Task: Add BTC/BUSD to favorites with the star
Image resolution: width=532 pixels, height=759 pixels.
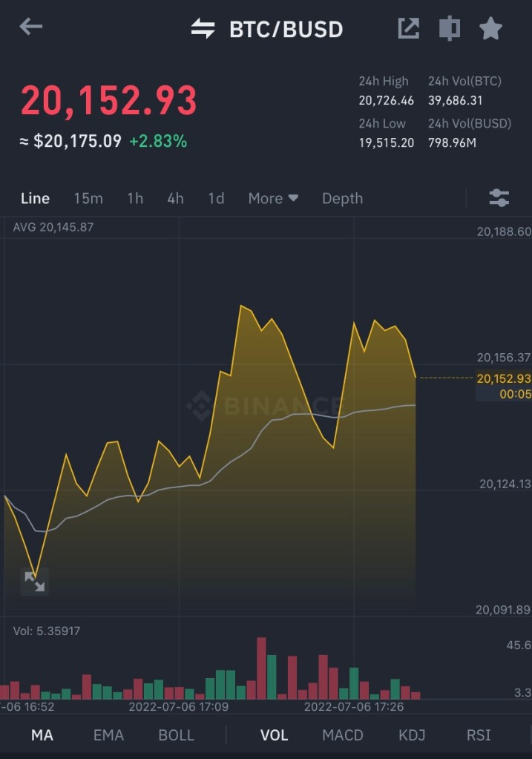Action: coord(490,29)
